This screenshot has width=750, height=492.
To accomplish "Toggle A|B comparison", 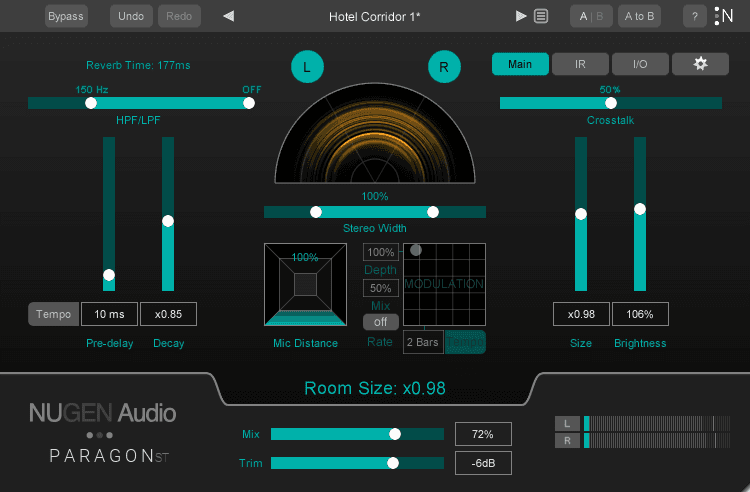I will (591, 16).
